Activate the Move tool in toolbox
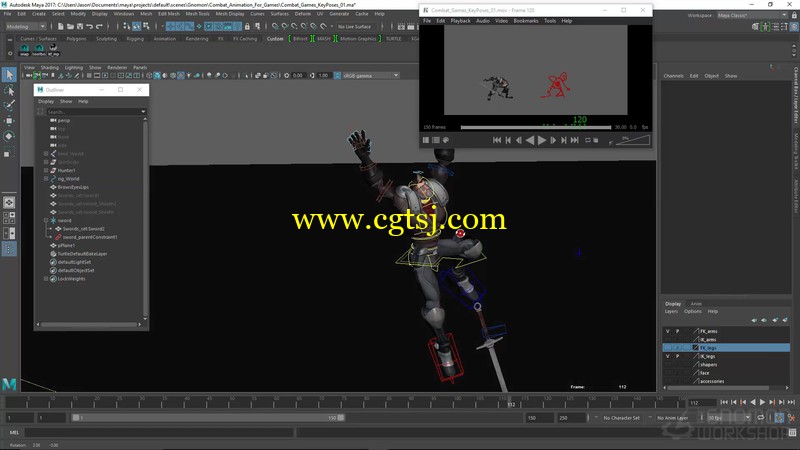The width and height of the screenshot is (800, 450). pyautogui.click(x=9, y=121)
